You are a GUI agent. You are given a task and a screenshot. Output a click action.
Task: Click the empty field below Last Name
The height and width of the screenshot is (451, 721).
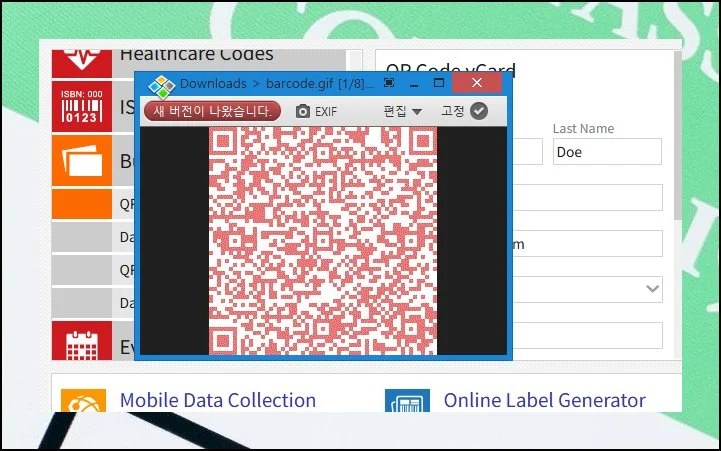click(x=600, y=198)
